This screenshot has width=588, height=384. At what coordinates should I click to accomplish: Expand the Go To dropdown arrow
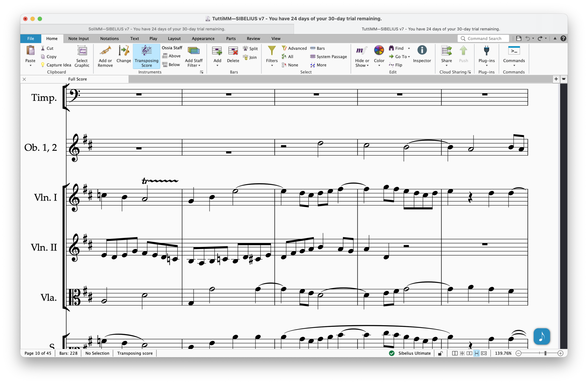pyautogui.click(x=409, y=57)
